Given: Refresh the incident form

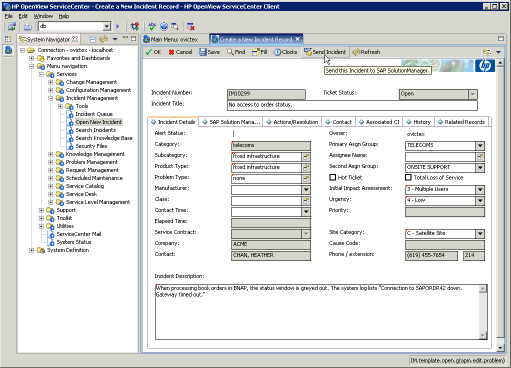Looking at the screenshot, I should (x=366, y=52).
